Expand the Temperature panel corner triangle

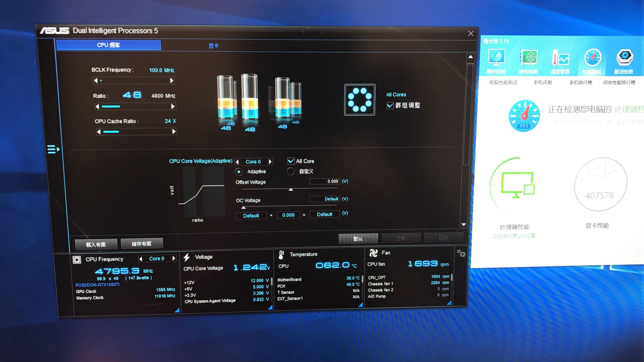pyautogui.click(x=361, y=305)
